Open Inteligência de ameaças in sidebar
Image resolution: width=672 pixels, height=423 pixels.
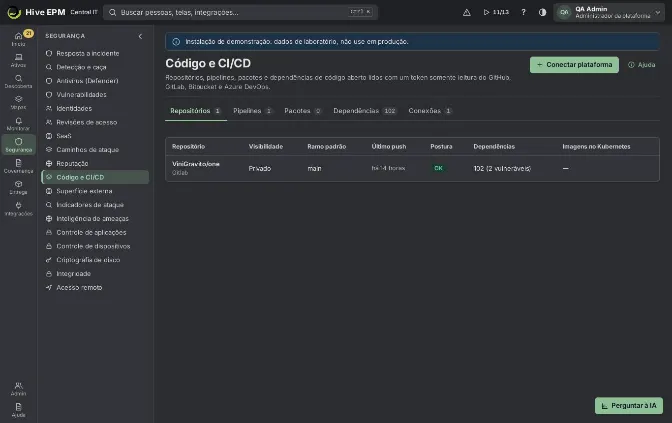95,219
